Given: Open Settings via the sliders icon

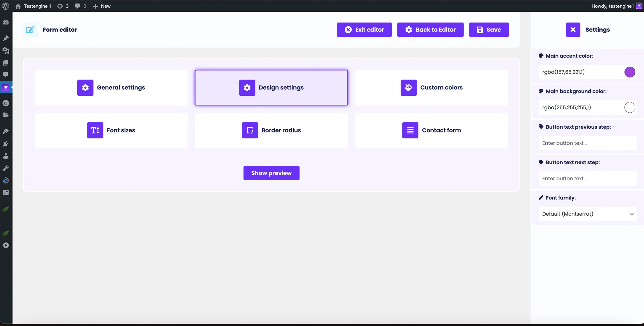Looking at the screenshot, I should coord(6,192).
